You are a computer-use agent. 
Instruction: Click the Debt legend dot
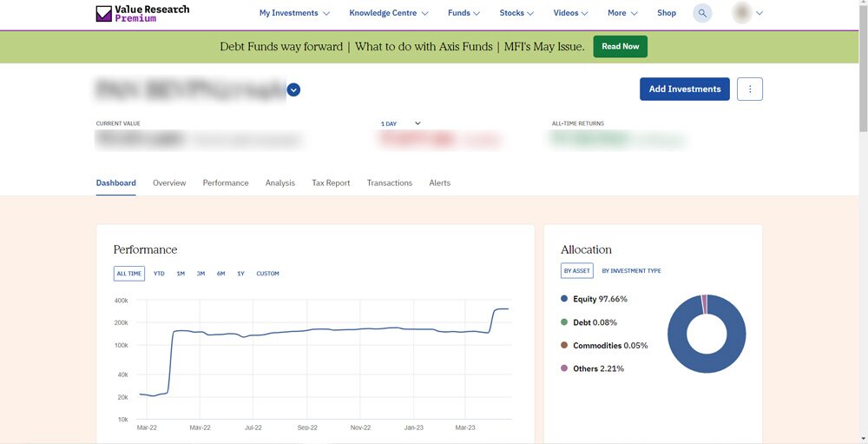point(564,322)
